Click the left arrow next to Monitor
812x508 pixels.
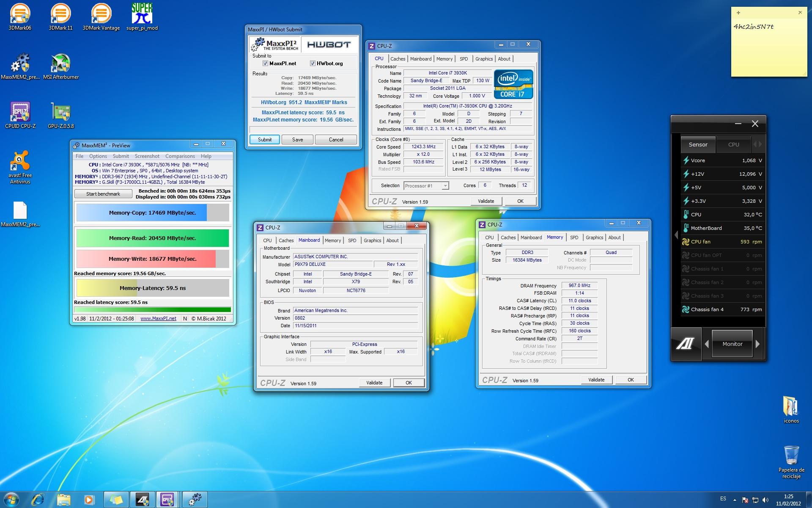707,344
